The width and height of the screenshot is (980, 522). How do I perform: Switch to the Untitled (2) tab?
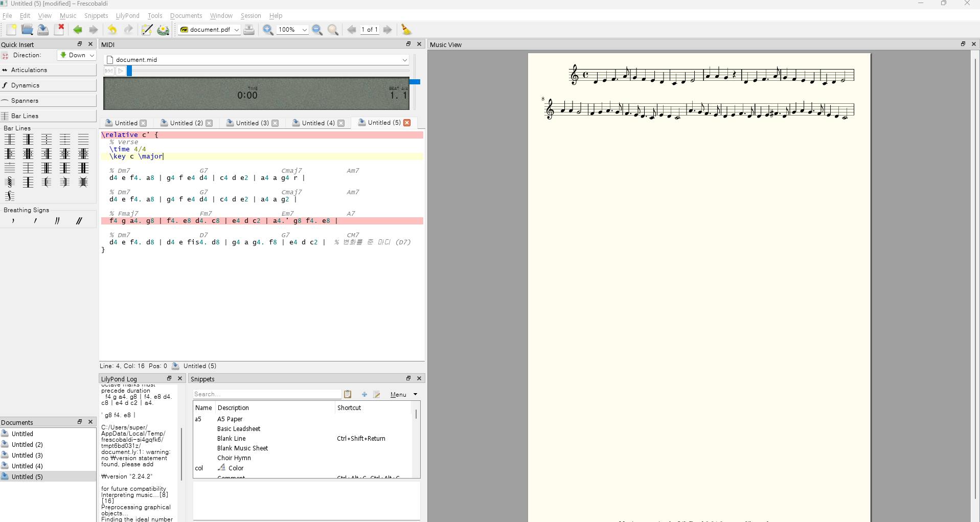click(186, 123)
